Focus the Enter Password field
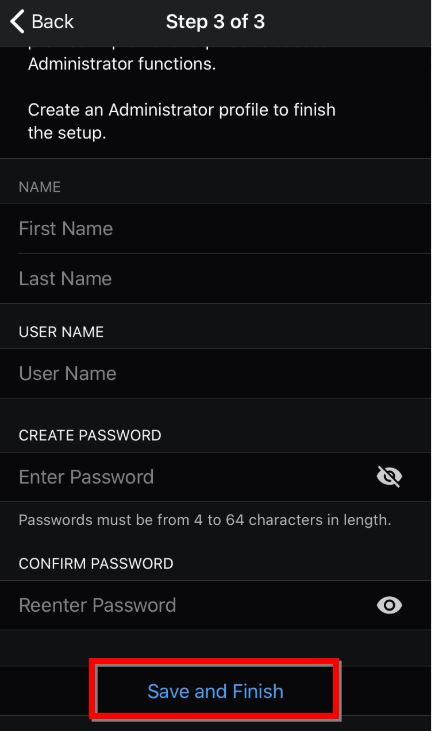432x731 pixels. (x=186, y=477)
